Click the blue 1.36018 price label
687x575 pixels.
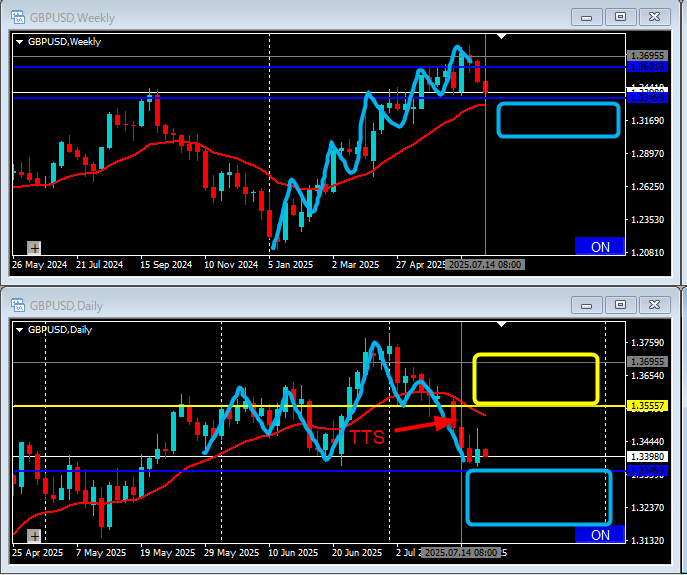click(x=647, y=67)
